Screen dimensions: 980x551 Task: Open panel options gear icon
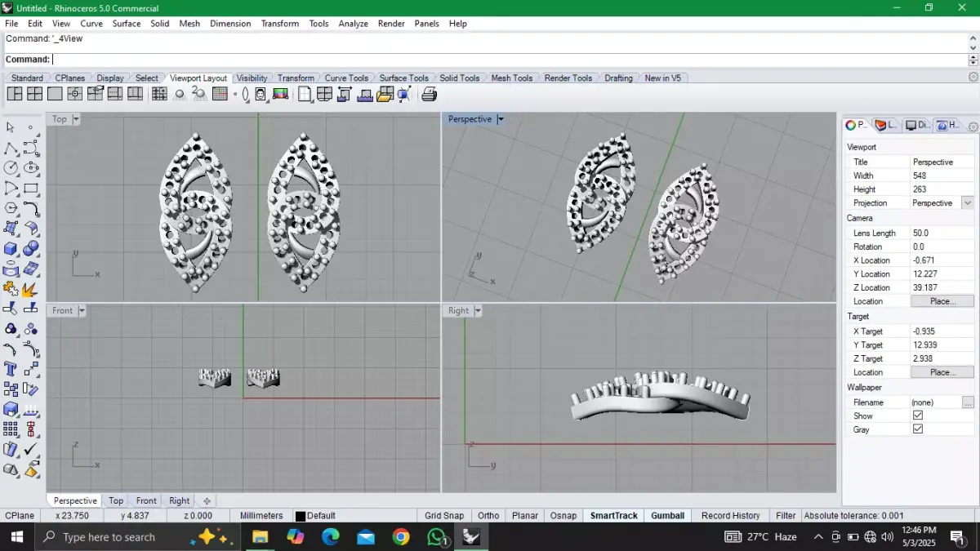pos(973,127)
